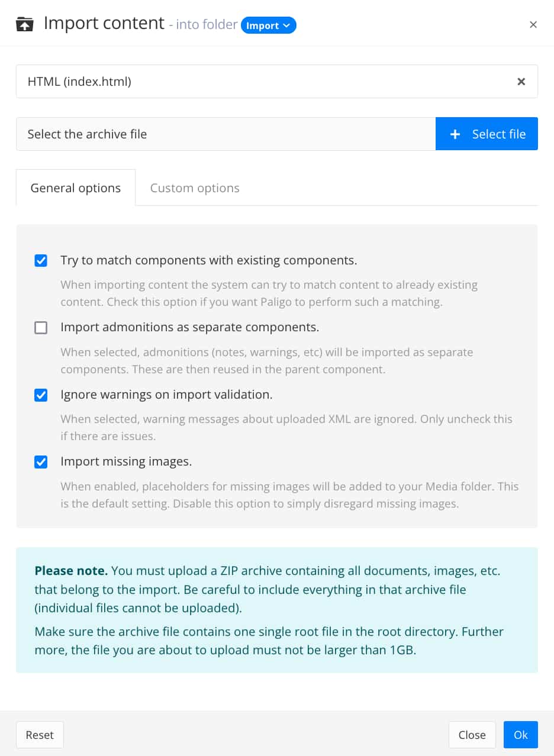Click Reset to clear the import settings
Viewport: 554px width, 756px height.
[39, 735]
